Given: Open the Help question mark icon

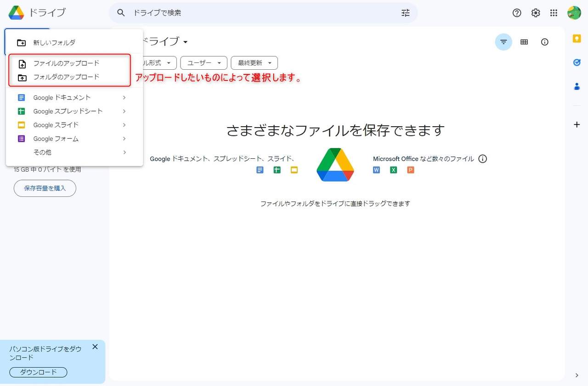Looking at the screenshot, I should [517, 13].
